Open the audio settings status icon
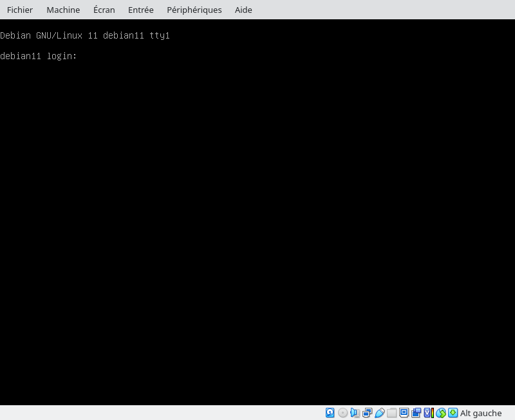Image resolution: width=515 pixels, height=420 pixels. coord(355,413)
